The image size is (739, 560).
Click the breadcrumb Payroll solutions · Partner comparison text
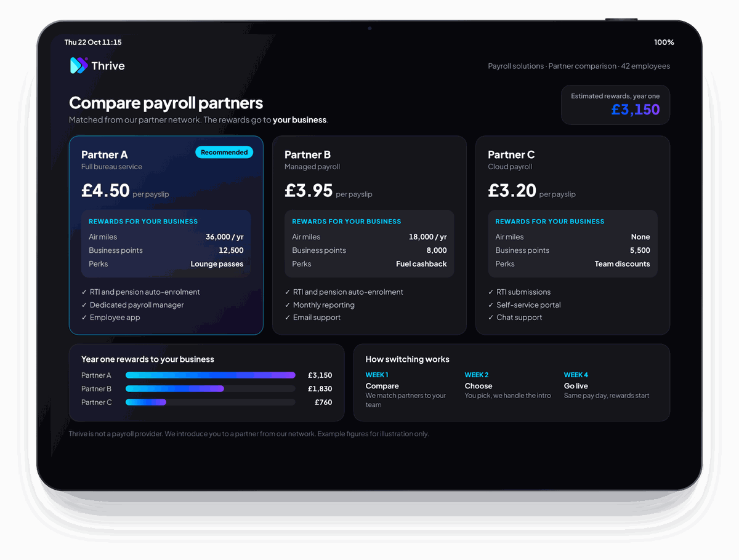pyautogui.click(x=552, y=66)
